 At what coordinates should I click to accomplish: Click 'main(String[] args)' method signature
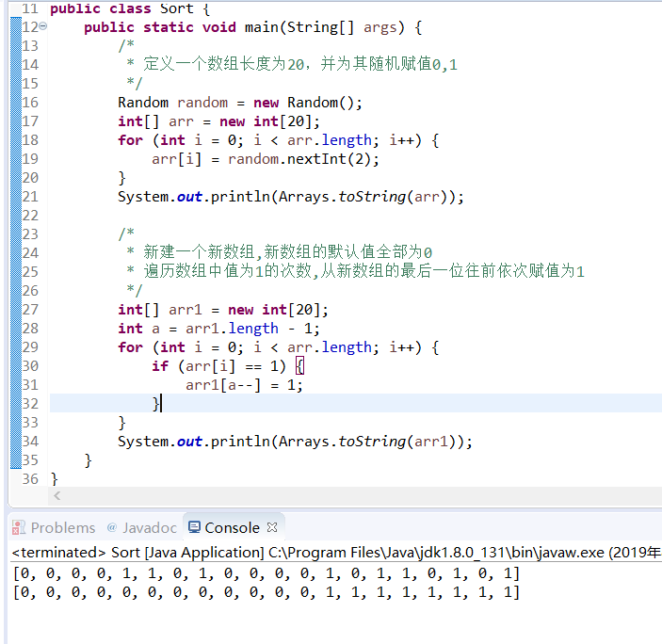(x=325, y=27)
